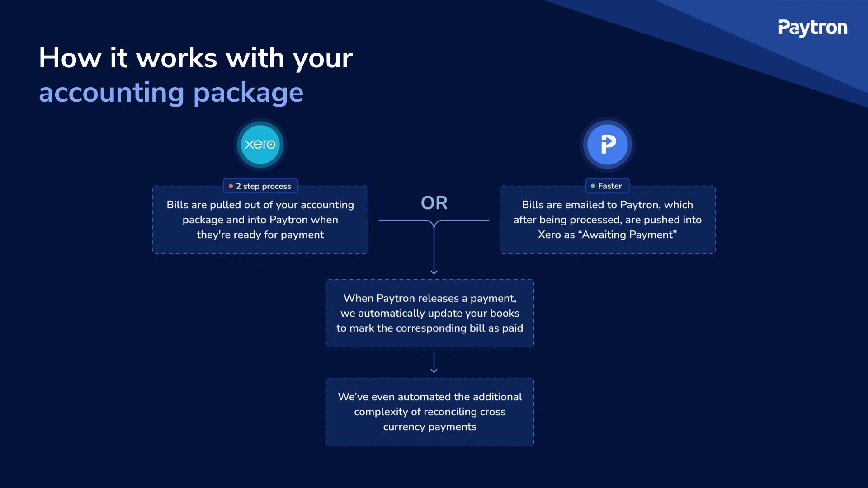Click the Xero logo icon
The width and height of the screenshot is (868, 488).
260,144
